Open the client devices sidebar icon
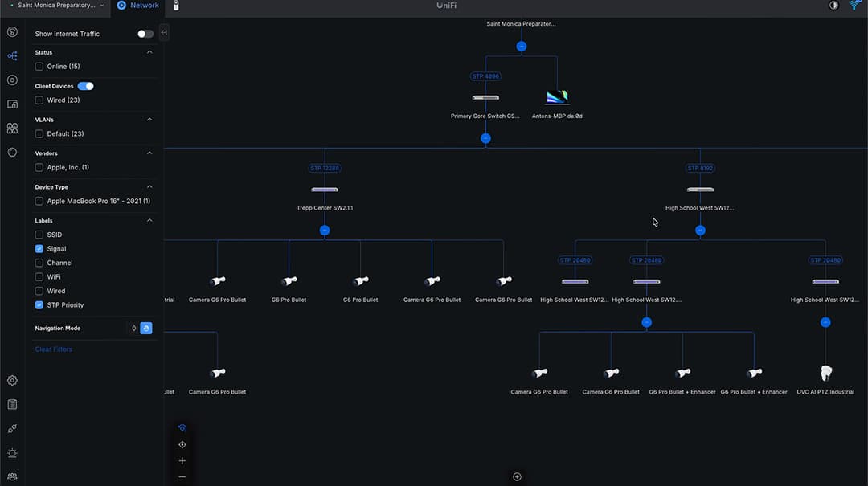The height and width of the screenshot is (486, 868). click(x=12, y=104)
